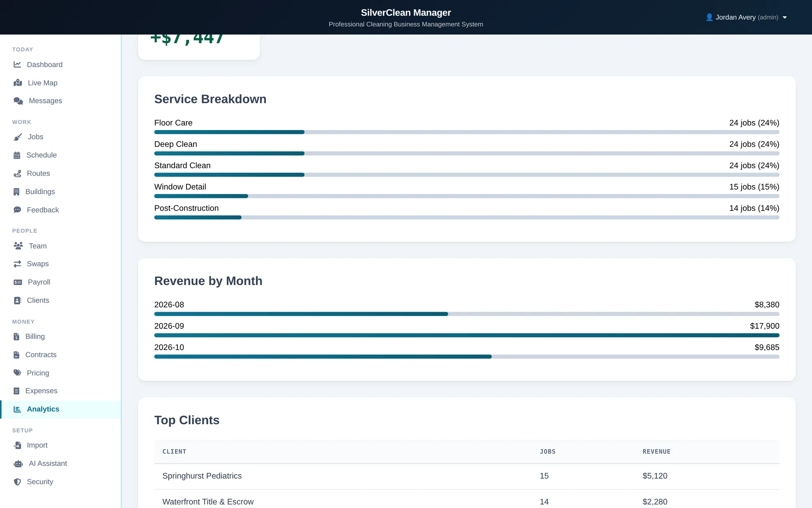Navigate to Payroll section

point(61,282)
